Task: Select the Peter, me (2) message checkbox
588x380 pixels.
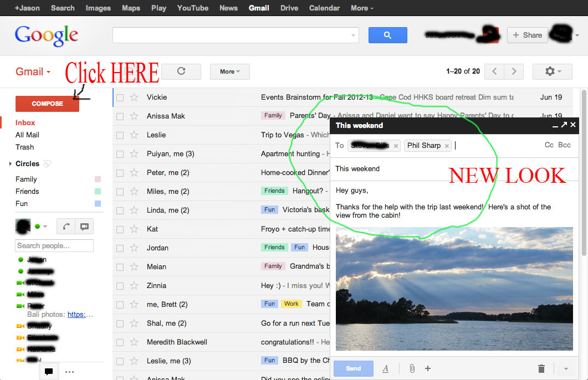Action: tap(120, 173)
